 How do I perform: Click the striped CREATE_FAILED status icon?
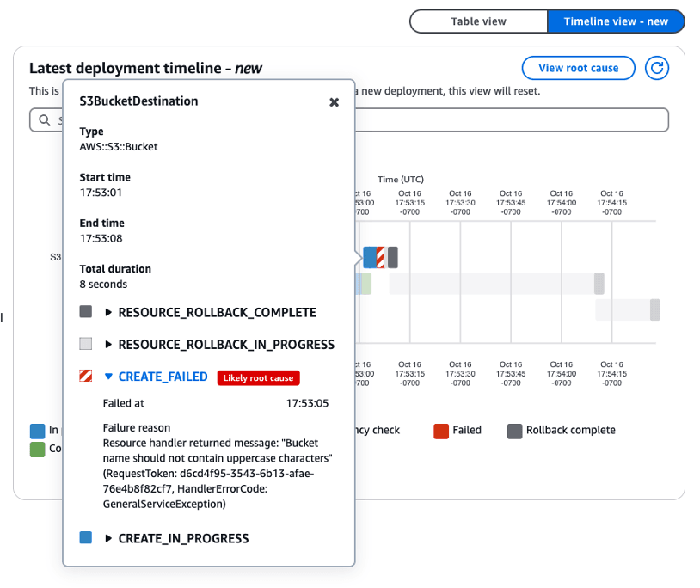(85, 375)
